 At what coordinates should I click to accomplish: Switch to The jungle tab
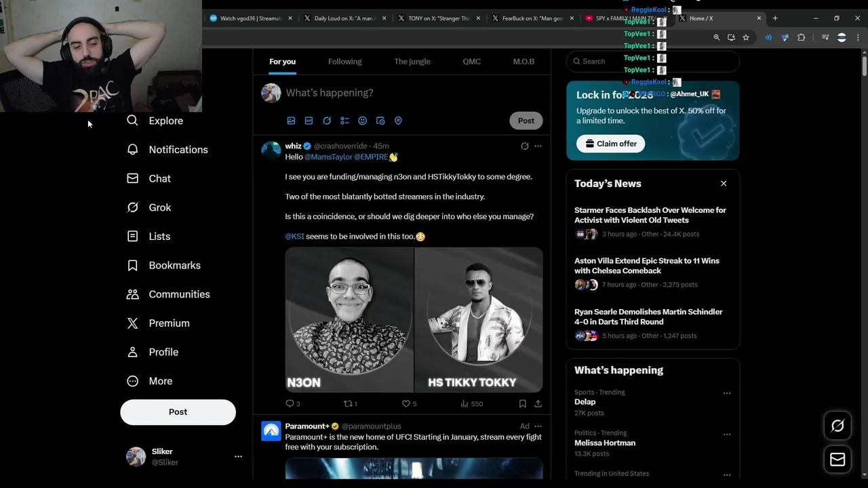(x=412, y=62)
